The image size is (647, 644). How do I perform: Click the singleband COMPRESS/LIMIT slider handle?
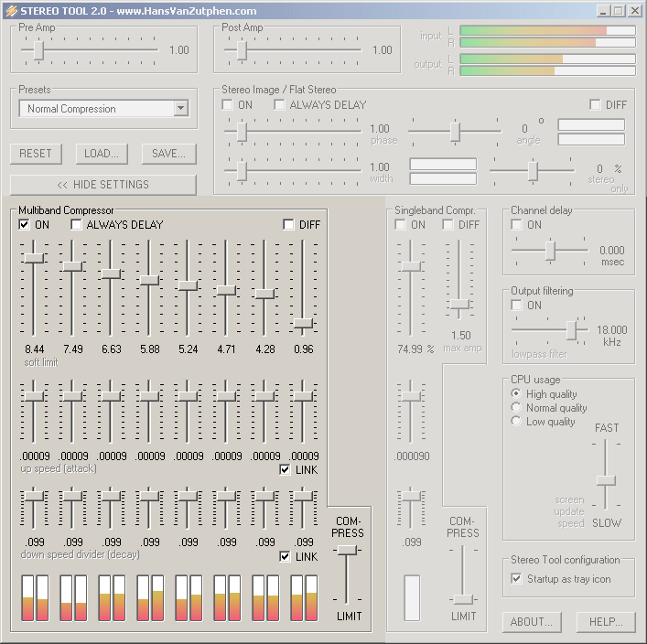463,599
